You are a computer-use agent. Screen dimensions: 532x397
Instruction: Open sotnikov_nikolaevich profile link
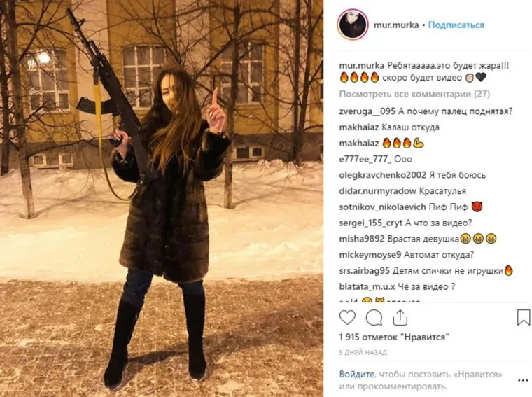(x=382, y=207)
